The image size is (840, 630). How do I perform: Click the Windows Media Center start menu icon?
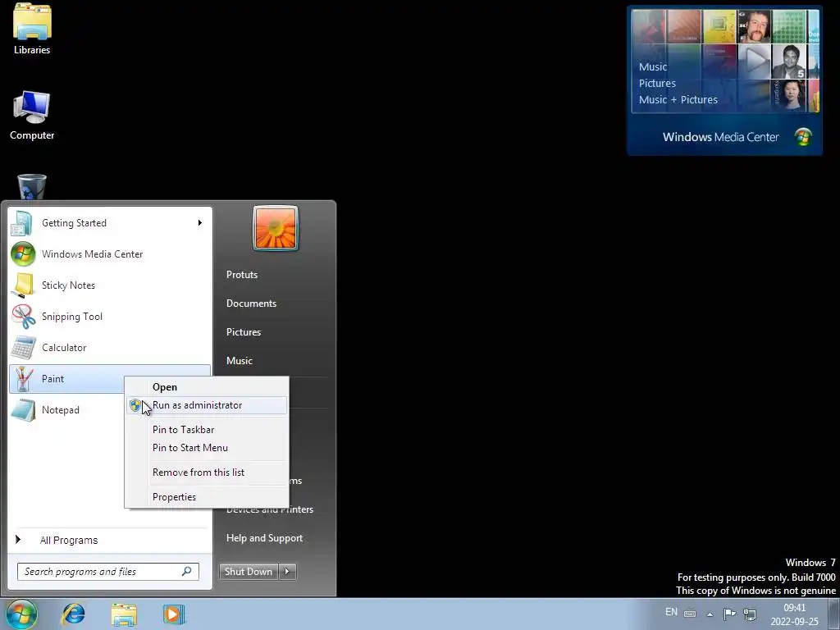coord(23,254)
